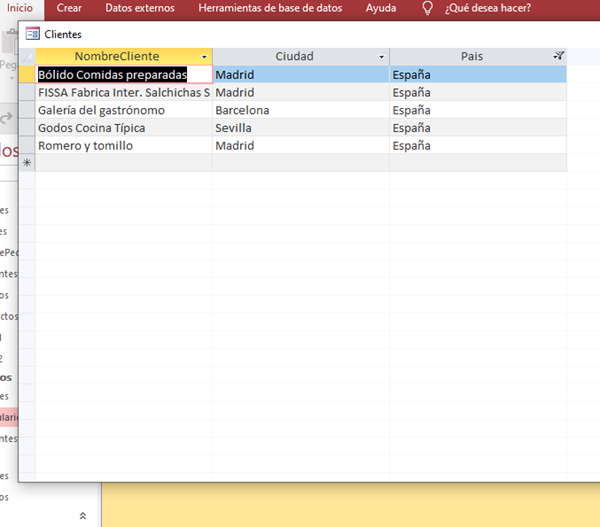Image resolution: width=600 pixels, height=527 pixels.
Task: Select the Ciudad column header
Action: pos(294,56)
